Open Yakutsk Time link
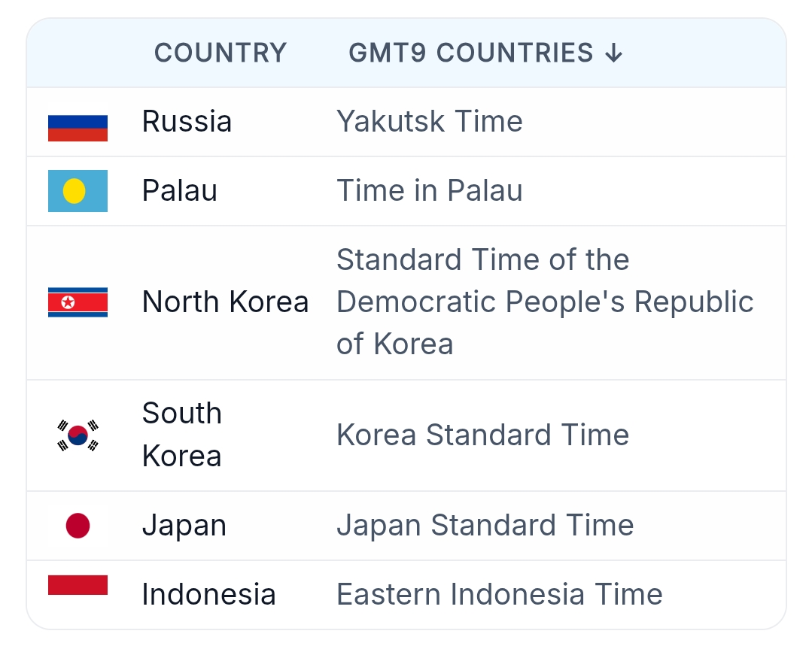The image size is (812, 646). (x=429, y=122)
